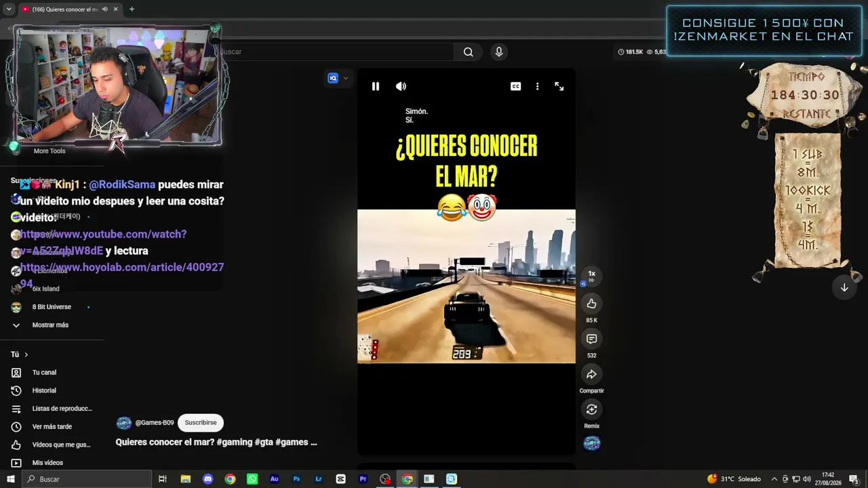This screenshot has height=488, width=868.
Task: Open the Short's three-dot options menu
Action: (x=537, y=86)
